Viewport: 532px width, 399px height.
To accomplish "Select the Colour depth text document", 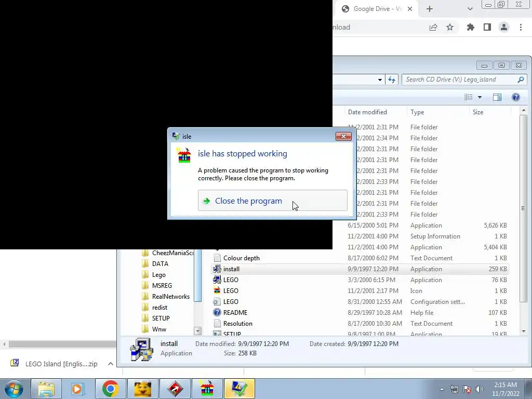I will (x=242, y=258).
